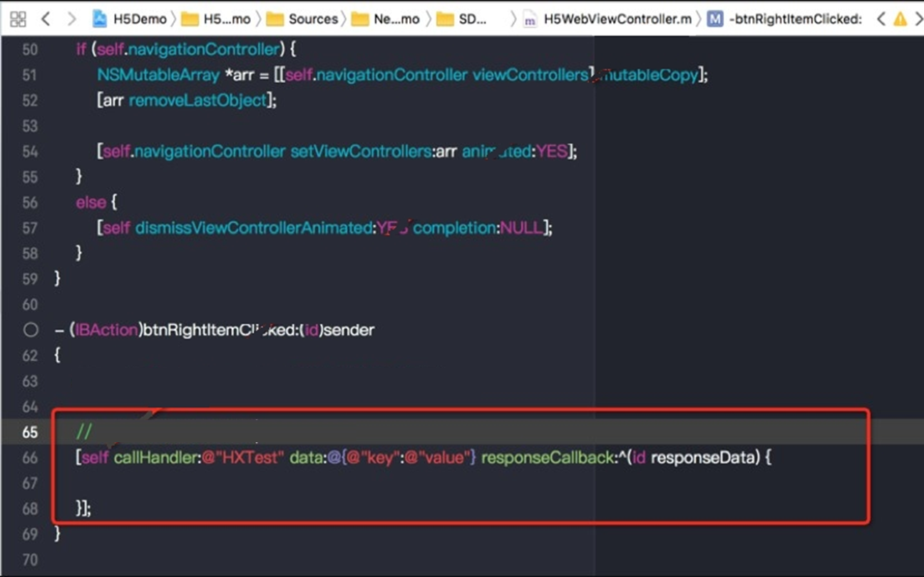
Task: Open the SD... folder breadcrumb
Action: pyautogui.click(x=461, y=19)
